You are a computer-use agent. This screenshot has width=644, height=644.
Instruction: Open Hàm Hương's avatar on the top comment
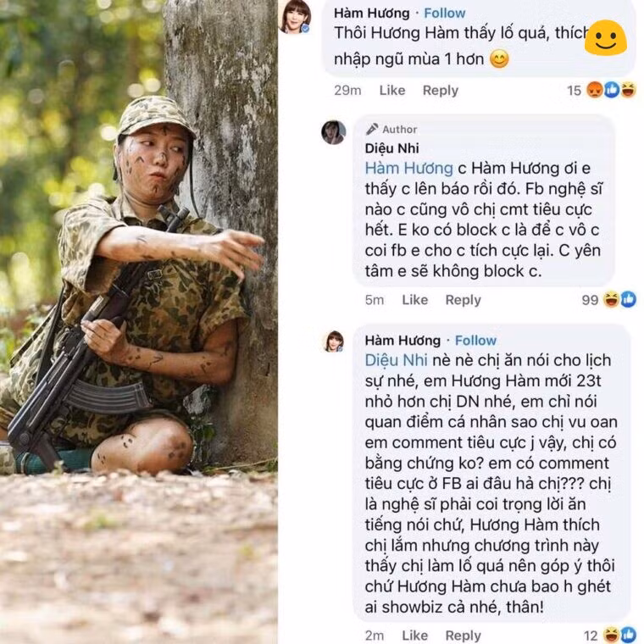295,15
